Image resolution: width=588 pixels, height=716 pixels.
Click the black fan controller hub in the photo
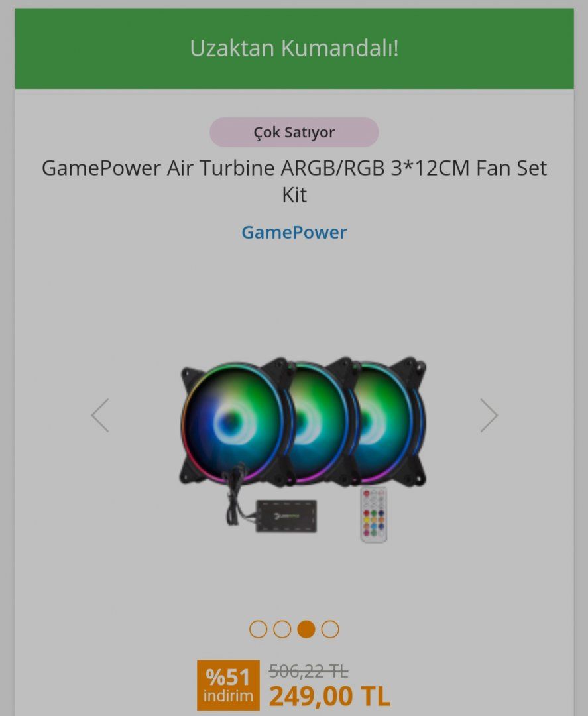[x=286, y=516]
